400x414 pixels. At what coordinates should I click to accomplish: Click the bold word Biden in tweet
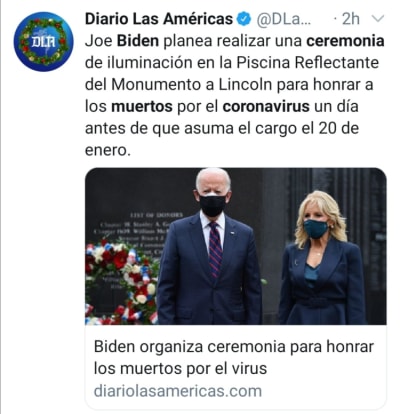point(138,41)
